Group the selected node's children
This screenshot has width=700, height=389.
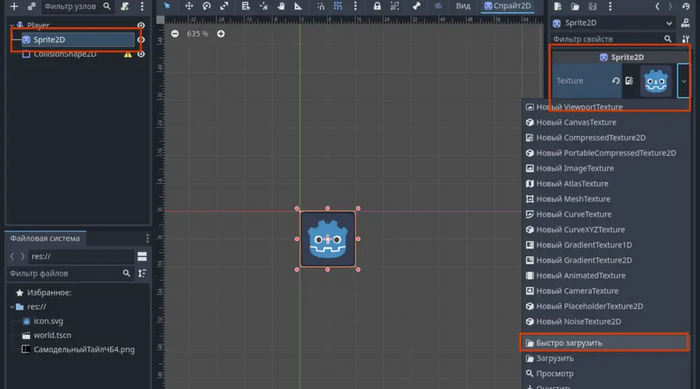[395, 6]
